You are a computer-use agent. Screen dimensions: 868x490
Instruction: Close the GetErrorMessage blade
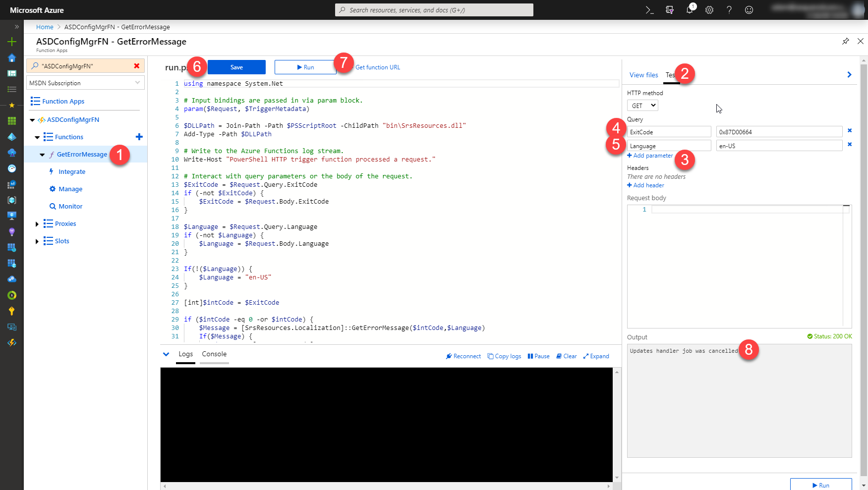tap(861, 41)
